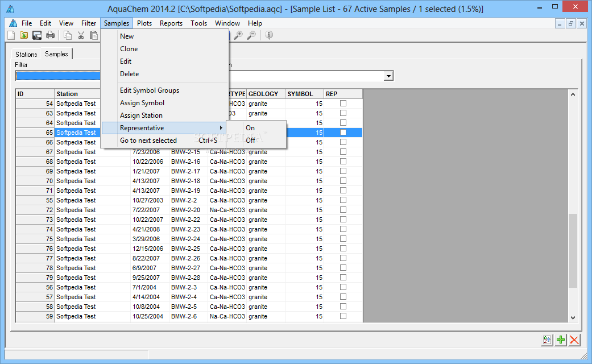Select Off in Representative submenu
592x364 pixels.
(256, 140)
